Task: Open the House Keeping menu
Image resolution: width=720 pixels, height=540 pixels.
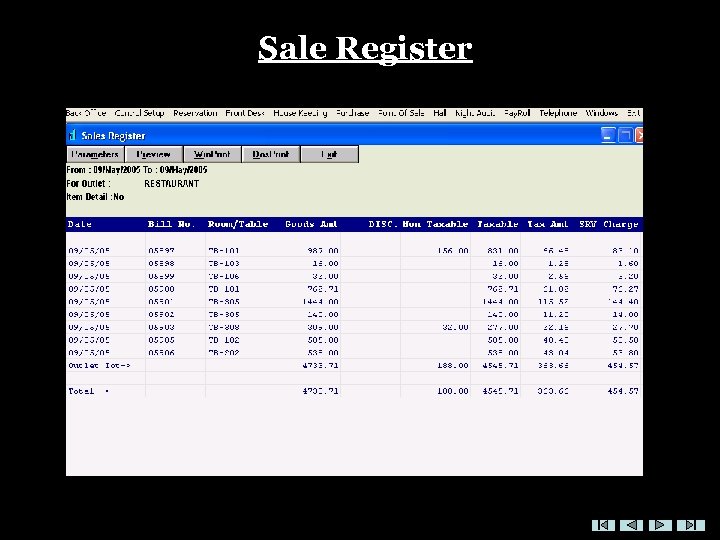Action: click(300, 113)
